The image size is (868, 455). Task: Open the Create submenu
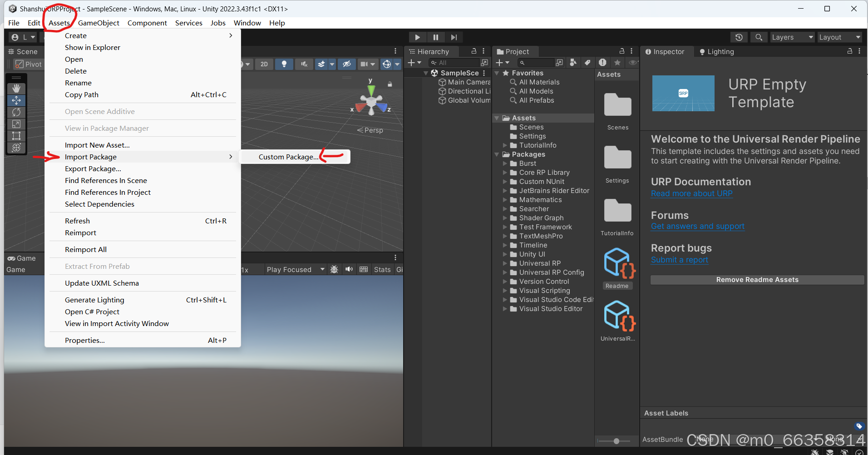click(x=143, y=35)
